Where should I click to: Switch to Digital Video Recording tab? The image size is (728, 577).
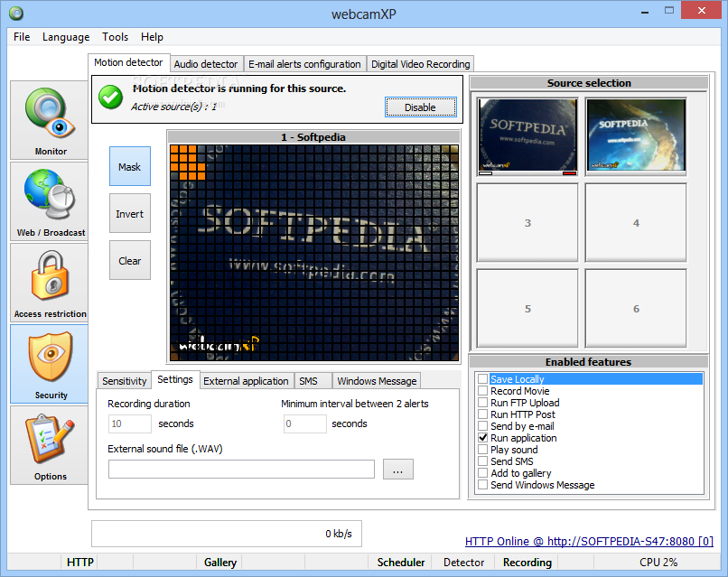coord(421,64)
